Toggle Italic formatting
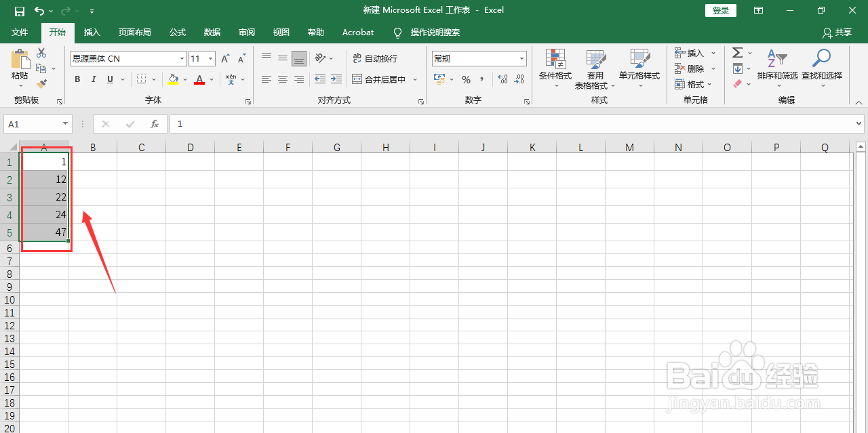This screenshot has height=433, width=868. point(94,79)
